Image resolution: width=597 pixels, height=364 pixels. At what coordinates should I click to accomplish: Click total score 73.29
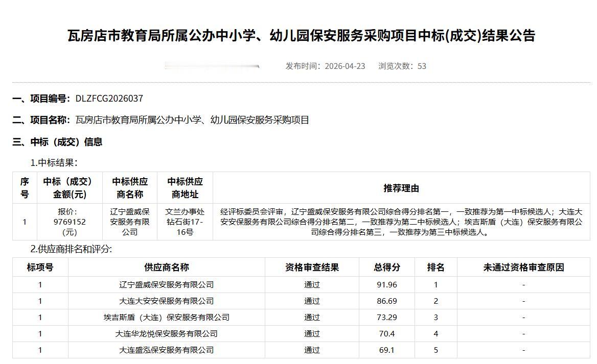[x=387, y=317]
